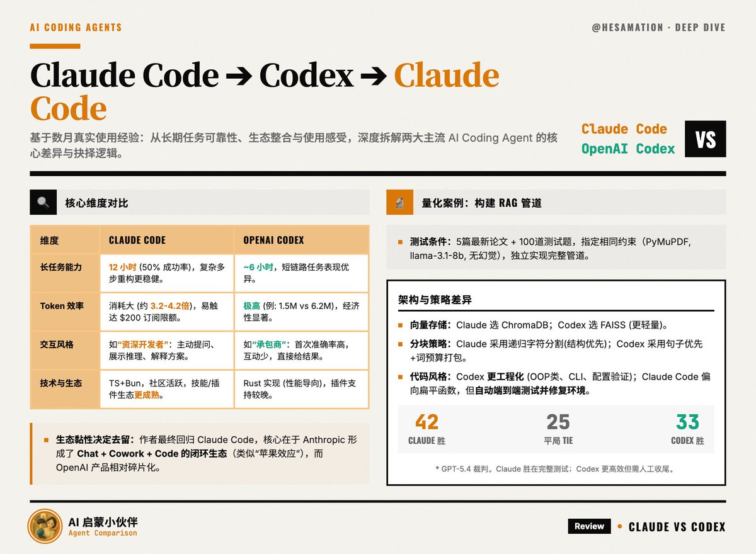Click the AI 启蒙小伙伴 name text
This screenshot has width=756, height=554.
[102, 521]
